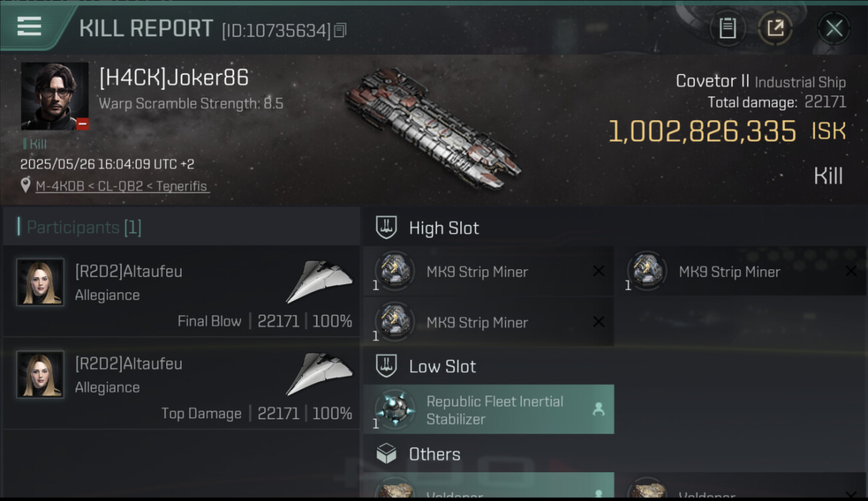Open Top Damage Altaufeu portrait
868x501 pixels.
tap(40, 375)
